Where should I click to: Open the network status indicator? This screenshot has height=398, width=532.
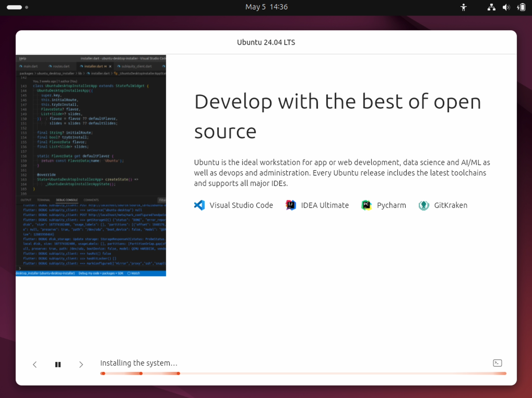point(491,7)
